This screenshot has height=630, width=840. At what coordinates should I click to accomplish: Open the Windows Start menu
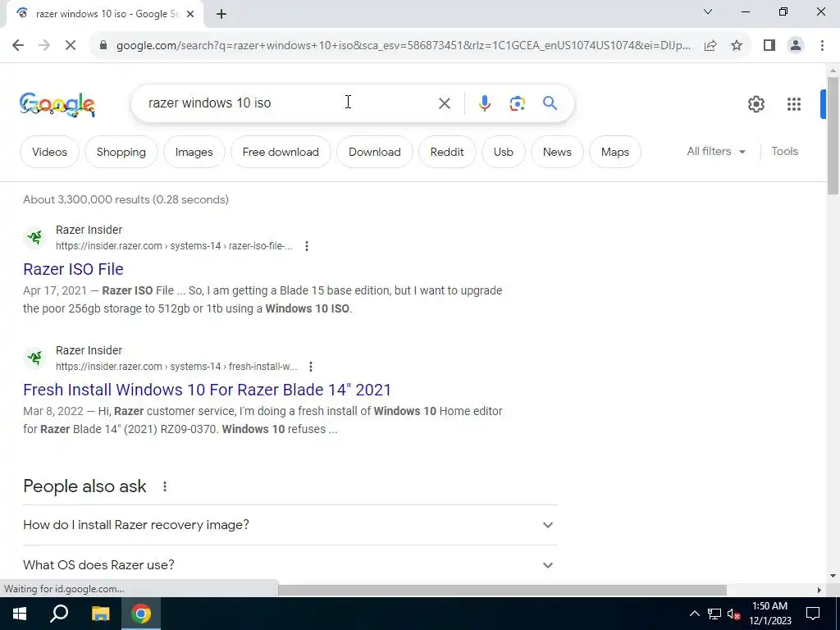[20, 614]
